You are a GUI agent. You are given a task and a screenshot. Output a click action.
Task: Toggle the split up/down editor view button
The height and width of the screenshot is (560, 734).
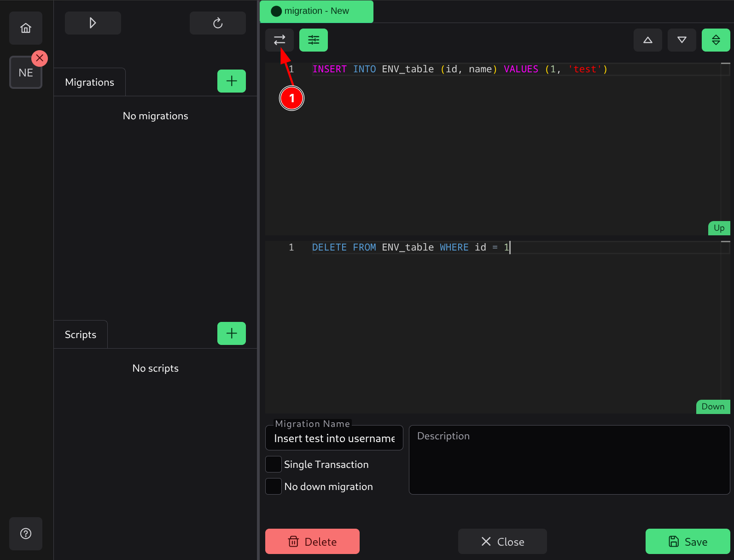(x=716, y=40)
